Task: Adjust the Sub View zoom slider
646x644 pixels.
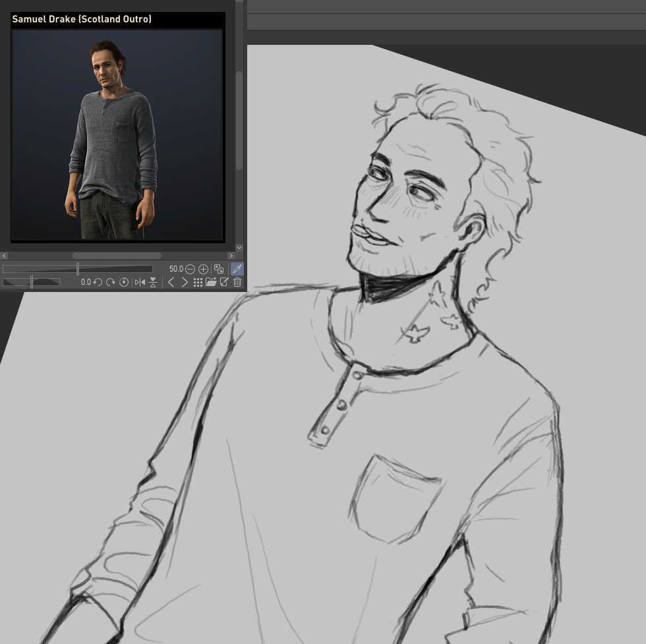Action: coord(78,269)
